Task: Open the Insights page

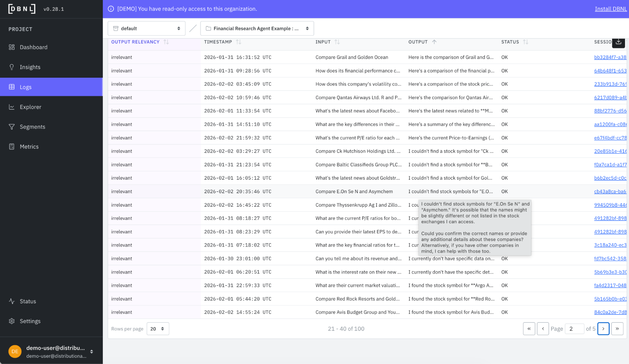Action: point(30,67)
